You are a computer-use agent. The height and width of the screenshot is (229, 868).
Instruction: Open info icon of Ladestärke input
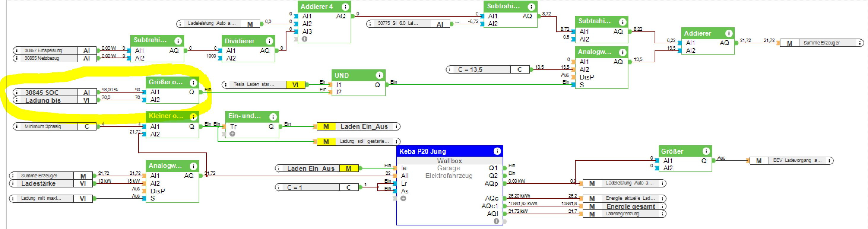click(13, 184)
